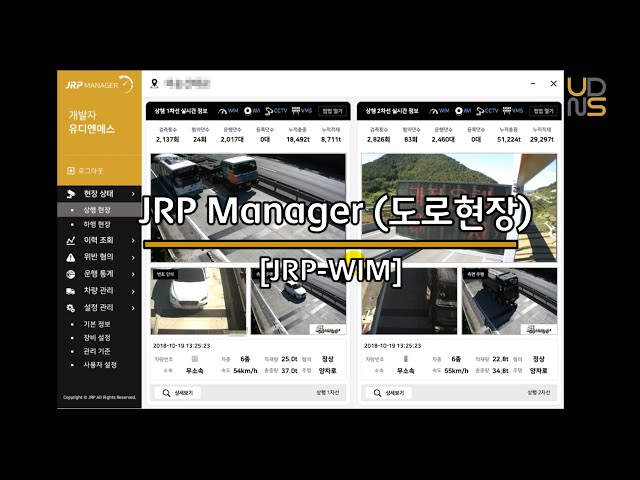This screenshot has height=480, width=640.
Task: Click the location pin icon
Action: [154, 84]
